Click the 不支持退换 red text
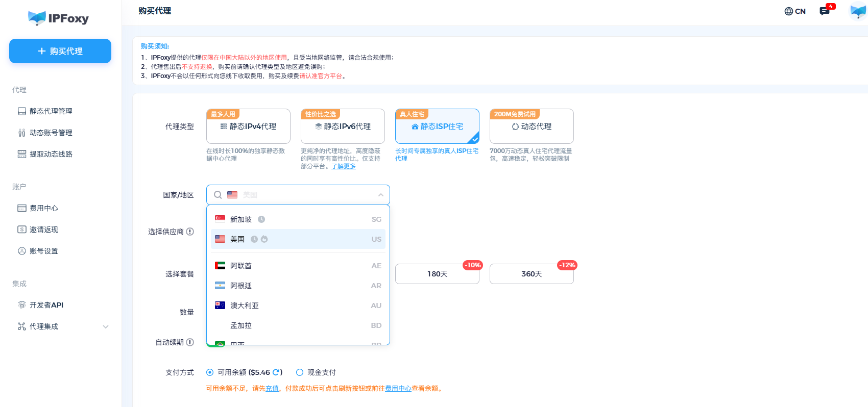This screenshot has height=407, width=868. point(197,67)
